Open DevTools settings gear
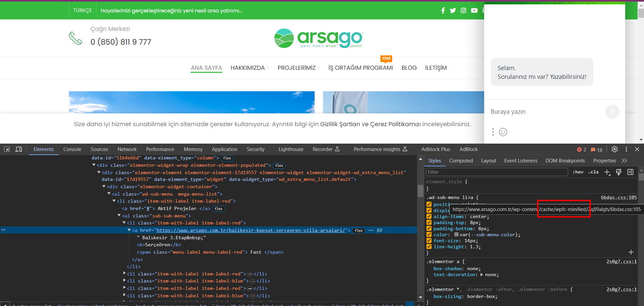Screen dimensions: 644x306 pyautogui.click(x=614, y=149)
